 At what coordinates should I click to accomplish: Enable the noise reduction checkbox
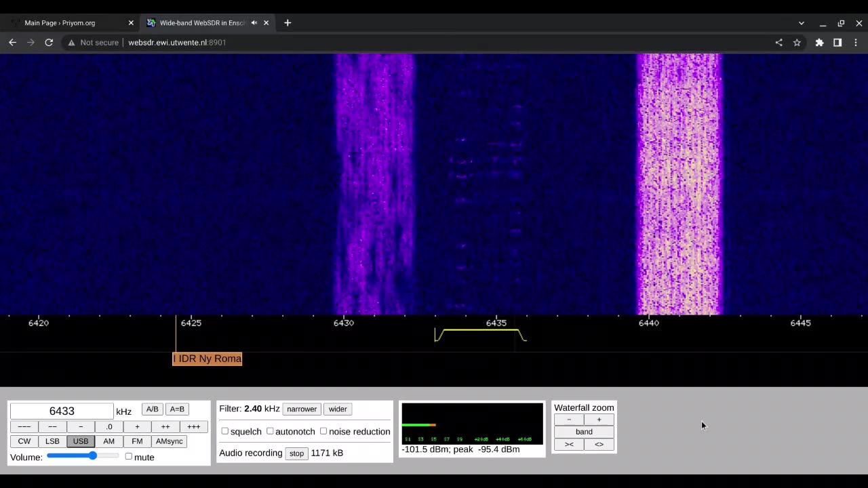coord(323,431)
